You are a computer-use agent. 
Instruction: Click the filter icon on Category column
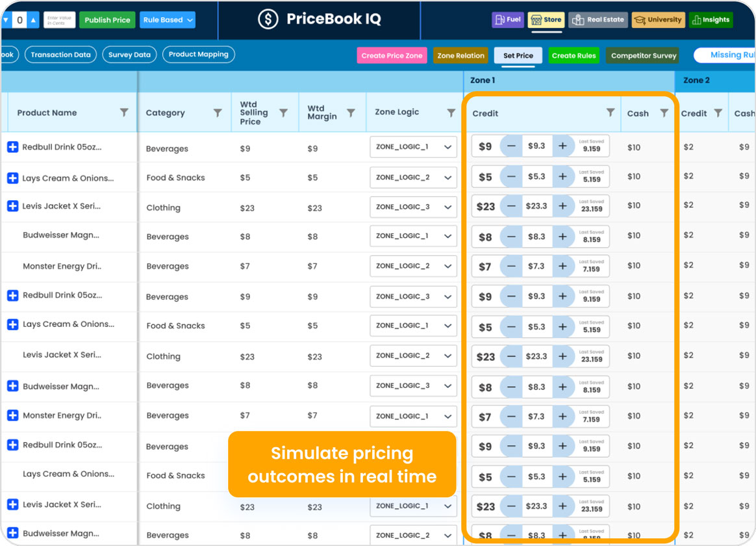(x=218, y=112)
